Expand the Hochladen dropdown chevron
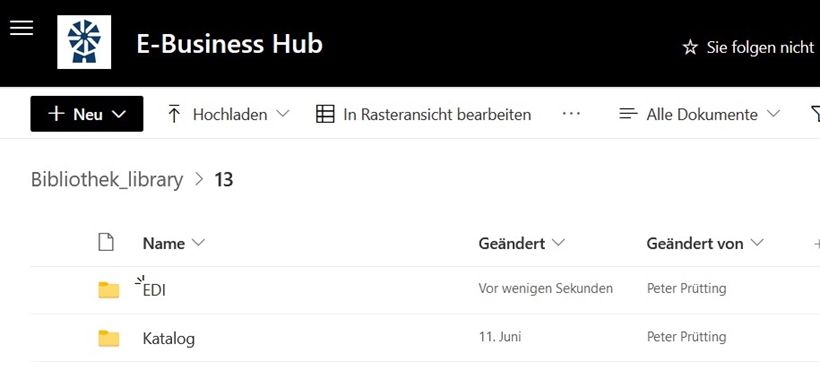This screenshot has height=370, width=820. point(283,114)
